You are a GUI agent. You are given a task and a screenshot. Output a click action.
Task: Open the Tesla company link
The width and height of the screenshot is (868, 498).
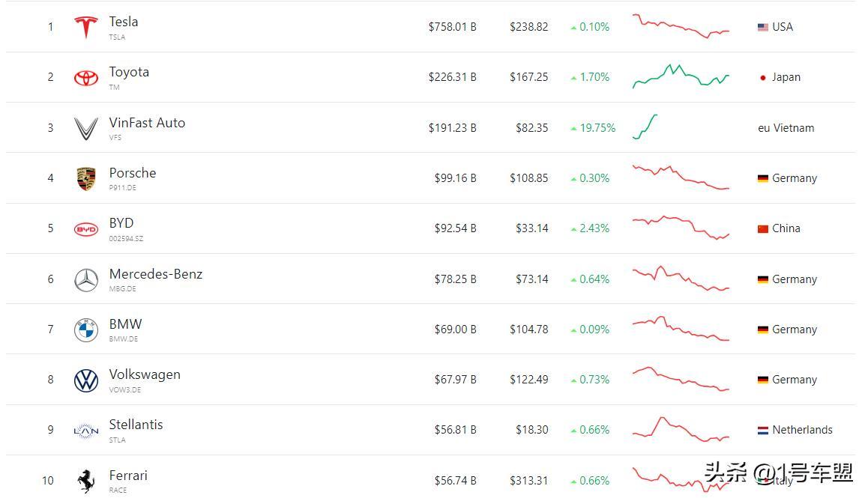click(x=124, y=22)
